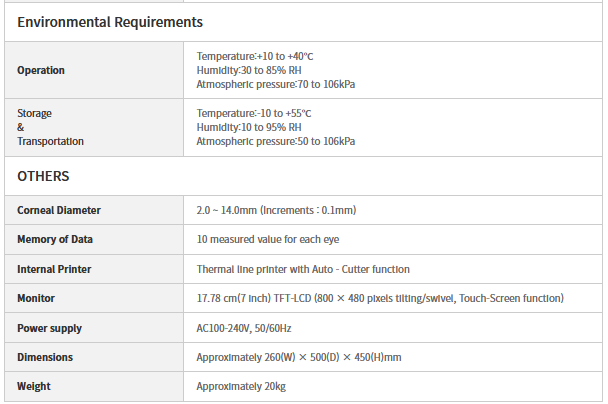
Task: Click the storage humidity 10 to 95% RH line
Action: pyautogui.click(x=249, y=127)
